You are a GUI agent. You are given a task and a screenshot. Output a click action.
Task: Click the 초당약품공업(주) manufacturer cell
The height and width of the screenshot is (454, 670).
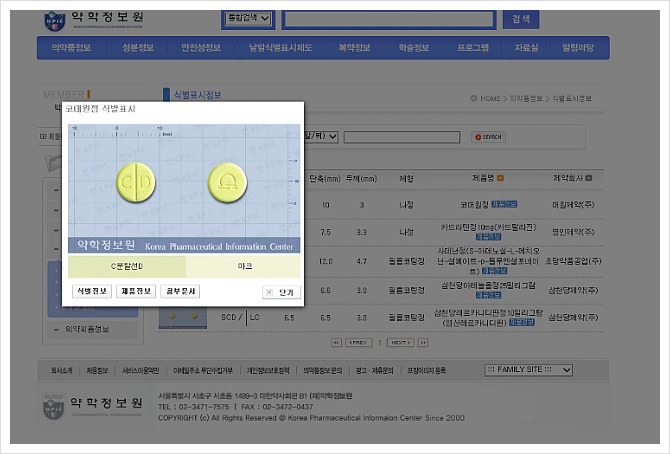573,261
